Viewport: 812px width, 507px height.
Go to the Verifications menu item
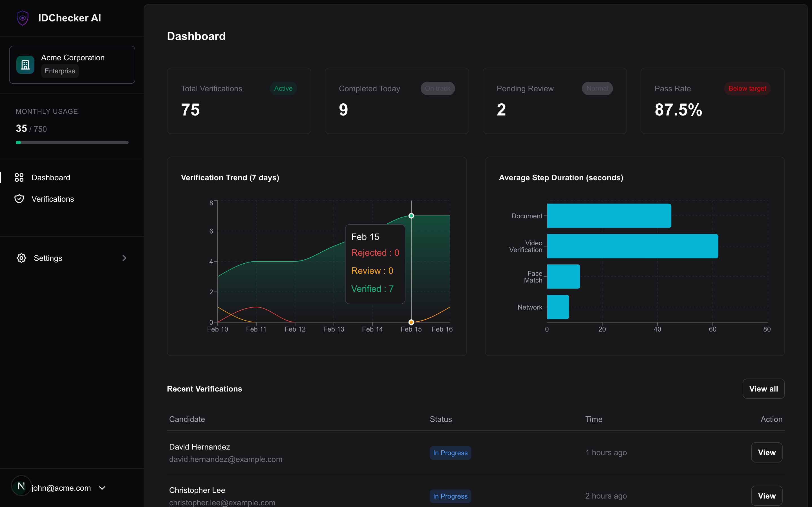pyautogui.click(x=53, y=199)
